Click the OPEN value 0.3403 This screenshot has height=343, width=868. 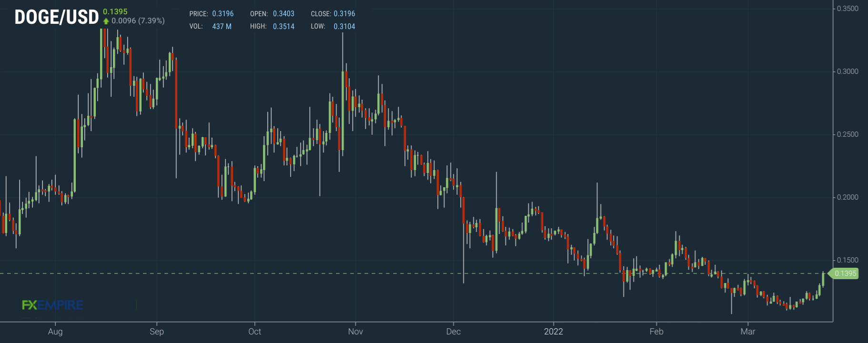[x=283, y=14]
